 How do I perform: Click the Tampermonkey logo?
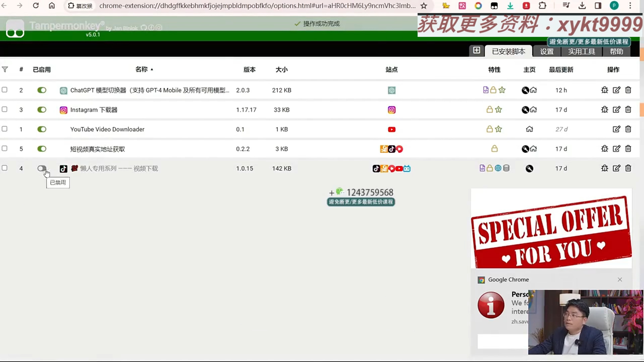pos(15,28)
